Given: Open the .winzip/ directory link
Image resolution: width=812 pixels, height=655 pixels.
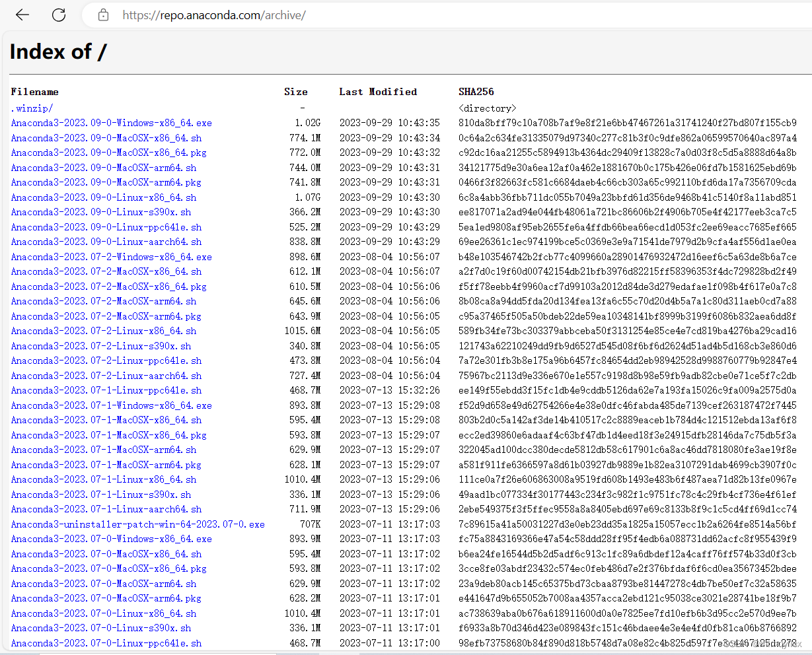Looking at the screenshot, I should [x=32, y=108].
